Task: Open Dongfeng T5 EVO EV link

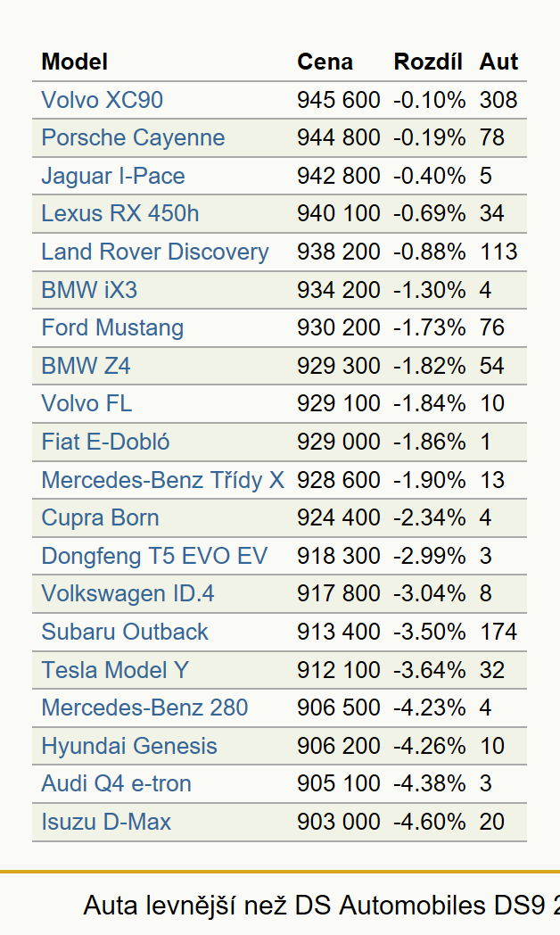Action: coord(154,556)
